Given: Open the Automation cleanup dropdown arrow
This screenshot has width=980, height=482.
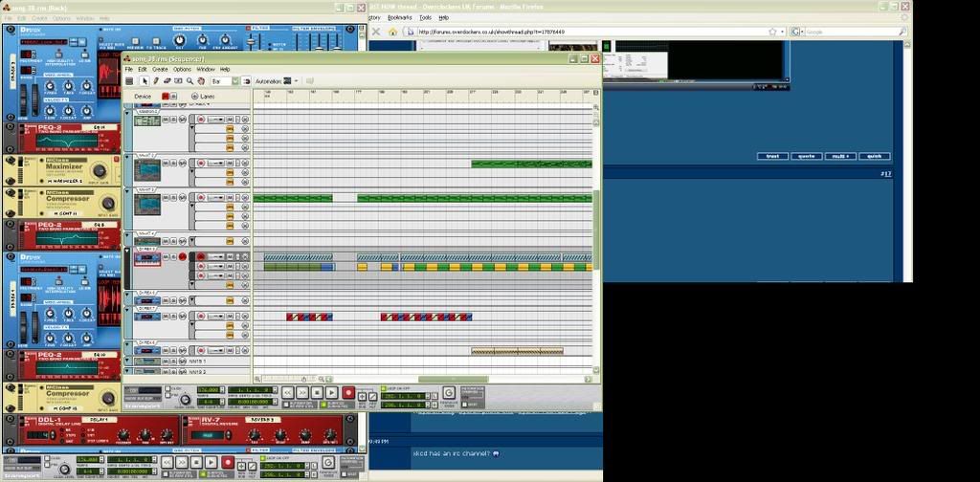Looking at the screenshot, I should point(297,80).
